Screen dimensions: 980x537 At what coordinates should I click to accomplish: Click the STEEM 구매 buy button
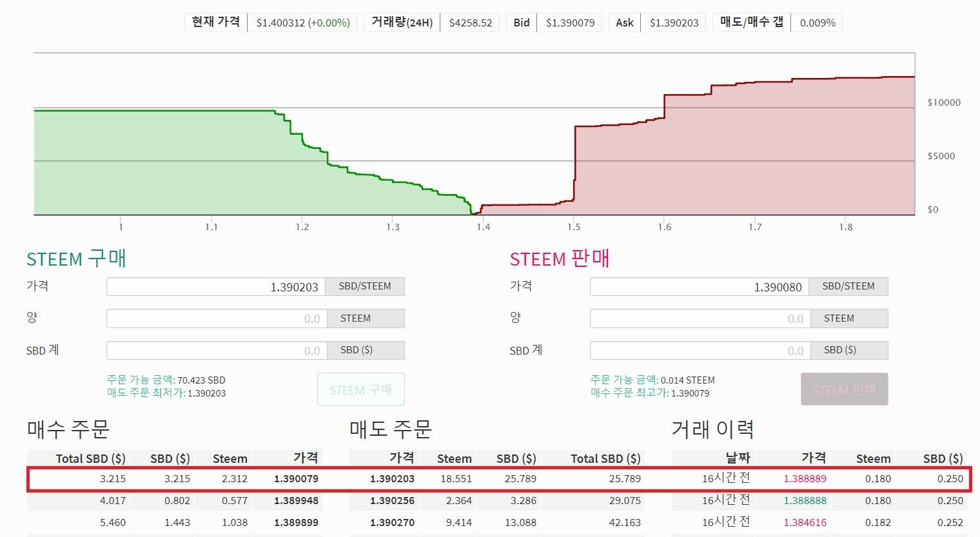click(x=361, y=389)
